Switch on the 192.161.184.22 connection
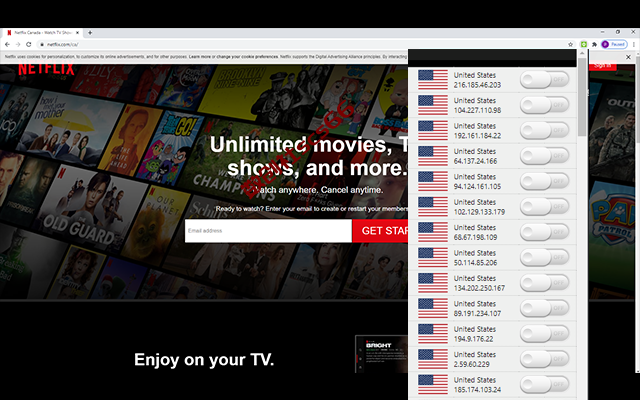640x400 pixels. 544,130
